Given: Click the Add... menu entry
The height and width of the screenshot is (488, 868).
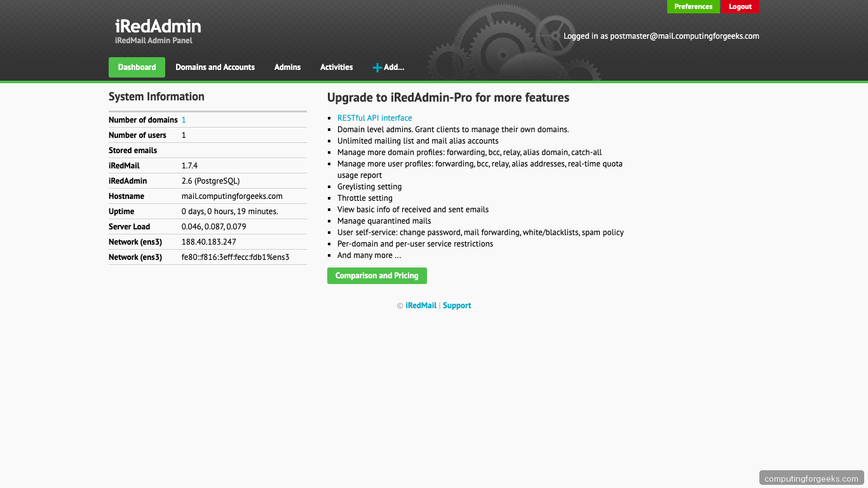Looking at the screenshot, I should [393, 67].
